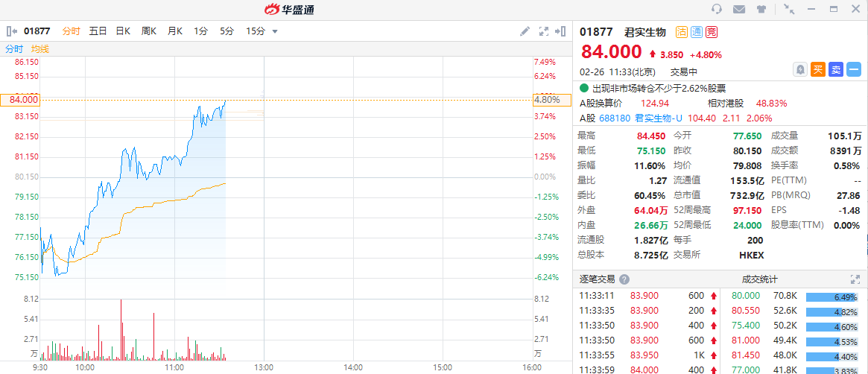Click the 通 stock connect tag
The height and width of the screenshot is (374, 868).
(x=697, y=32)
